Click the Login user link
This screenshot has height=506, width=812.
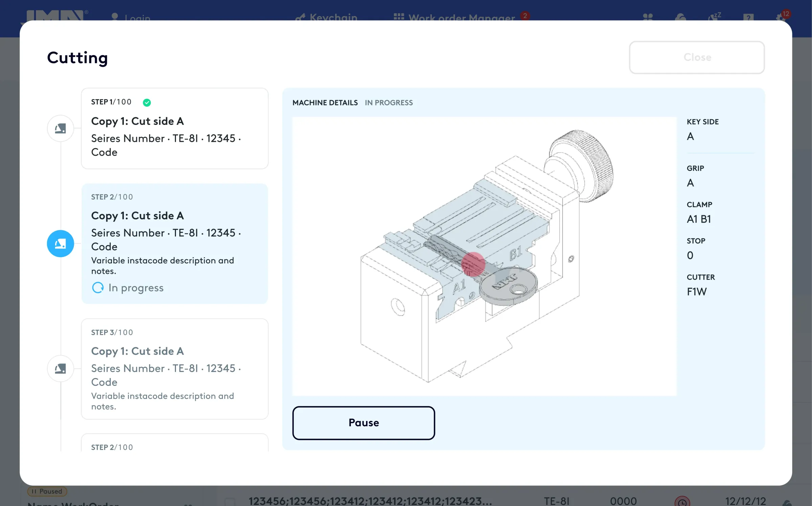(x=131, y=17)
